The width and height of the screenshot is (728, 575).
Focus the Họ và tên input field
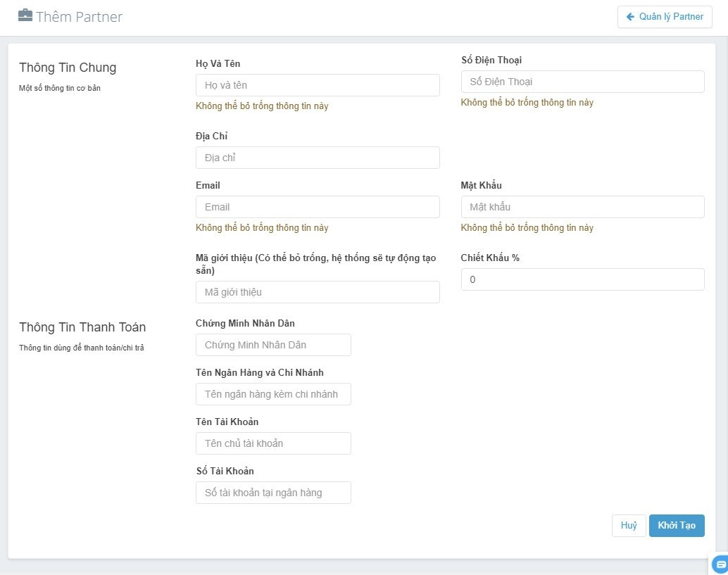pos(318,85)
